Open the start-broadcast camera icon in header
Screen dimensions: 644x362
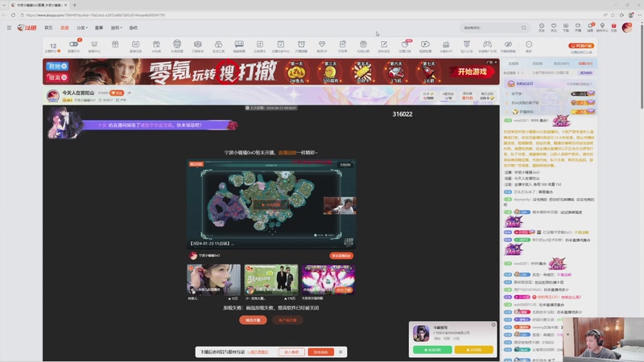pyautogui.click(x=578, y=26)
